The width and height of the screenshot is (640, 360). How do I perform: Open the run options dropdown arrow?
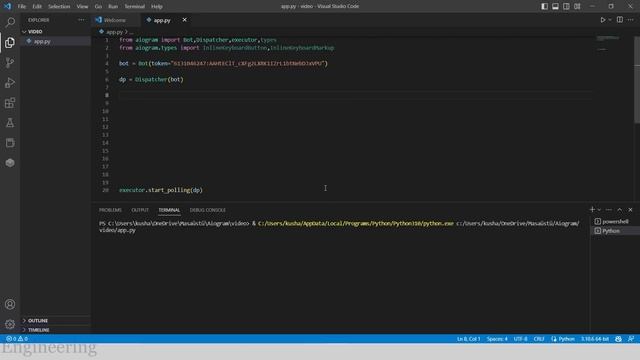(x=610, y=20)
